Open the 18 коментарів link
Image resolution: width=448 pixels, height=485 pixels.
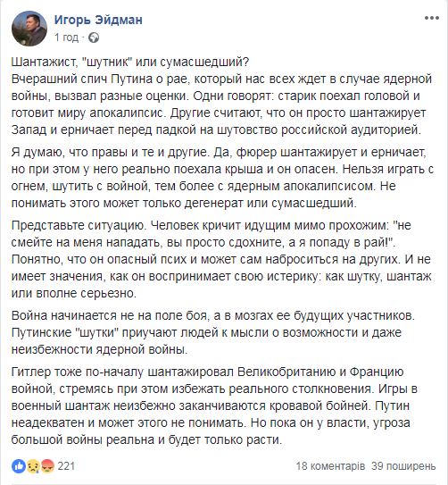point(330,466)
